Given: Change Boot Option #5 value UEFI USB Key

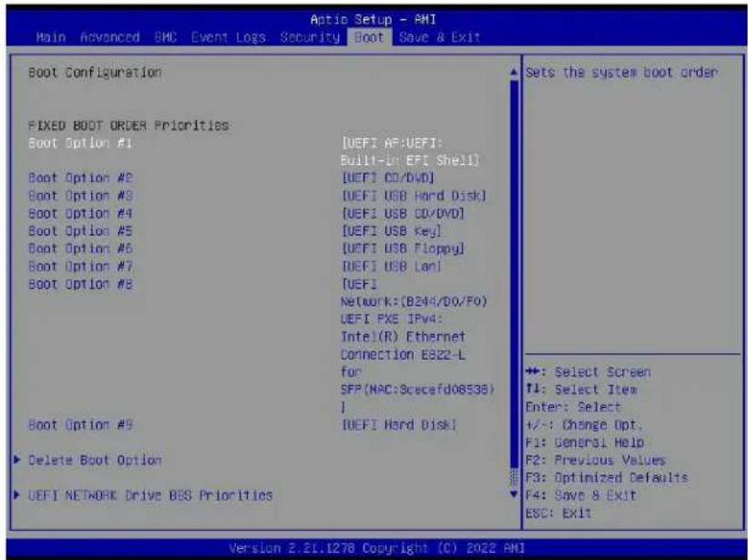Looking at the screenshot, I should tap(391, 230).
